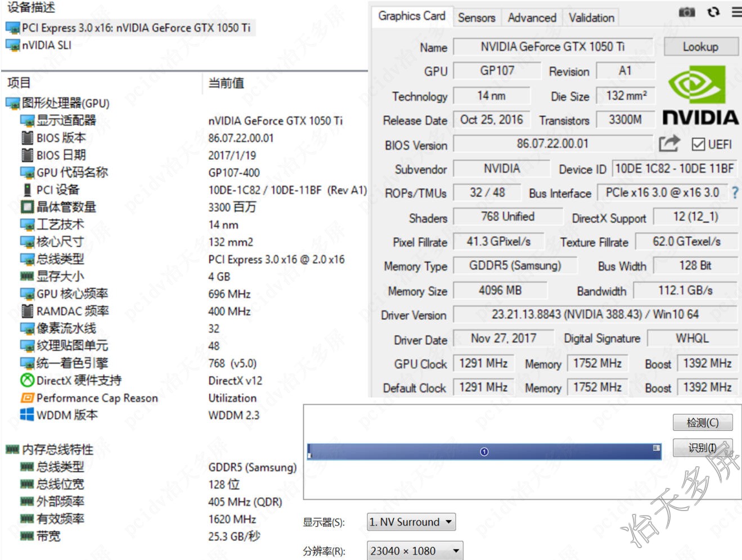Image resolution: width=742 pixels, height=560 pixels.
Task: Open the 分辨率 23040 × 1080 dropdown
Action: pos(415,551)
